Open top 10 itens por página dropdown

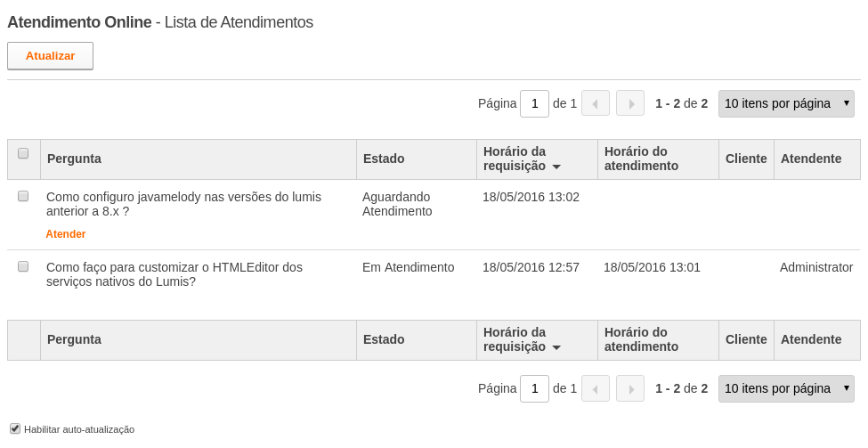pyautogui.click(x=786, y=103)
